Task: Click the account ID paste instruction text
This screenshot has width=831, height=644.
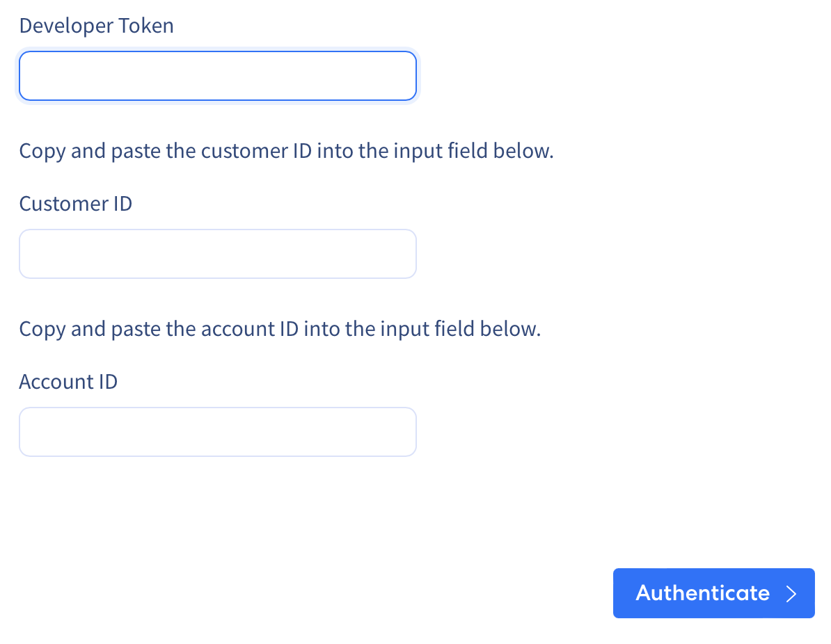Action: pyautogui.click(x=280, y=329)
